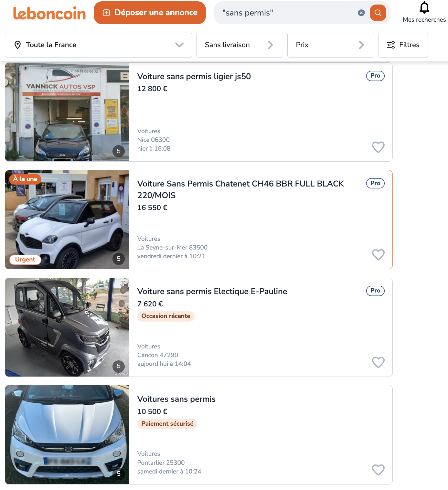Click inside the "sans permis" search field

tap(288, 13)
